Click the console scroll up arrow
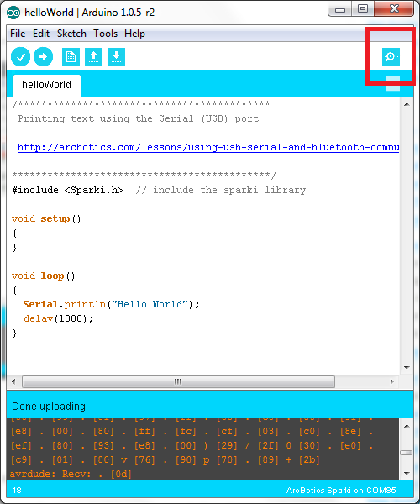 click(x=407, y=426)
